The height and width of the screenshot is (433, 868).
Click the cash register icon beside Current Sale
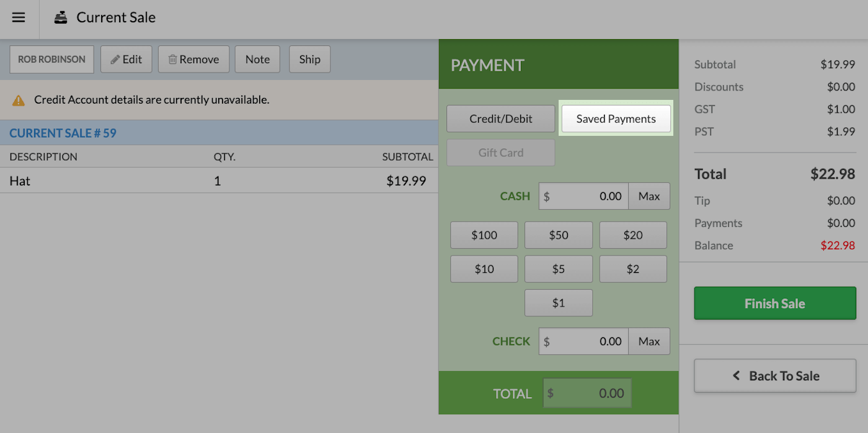(60, 17)
